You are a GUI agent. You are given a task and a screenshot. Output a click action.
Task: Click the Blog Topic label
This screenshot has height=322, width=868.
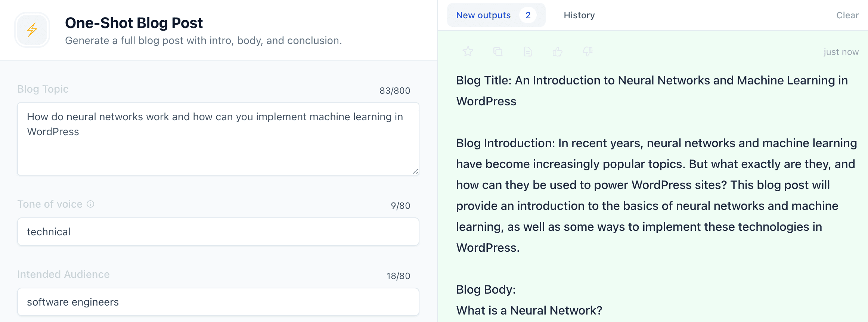tap(43, 89)
